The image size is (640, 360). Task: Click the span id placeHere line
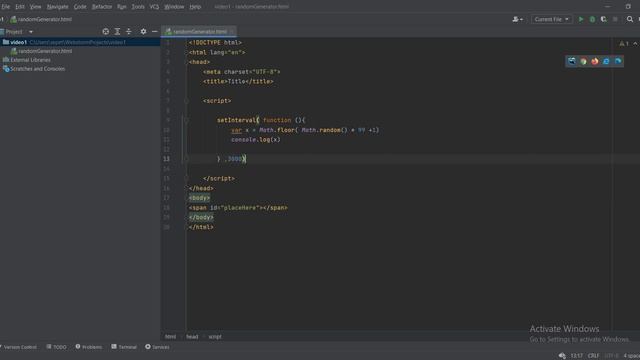[x=238, y=208]
